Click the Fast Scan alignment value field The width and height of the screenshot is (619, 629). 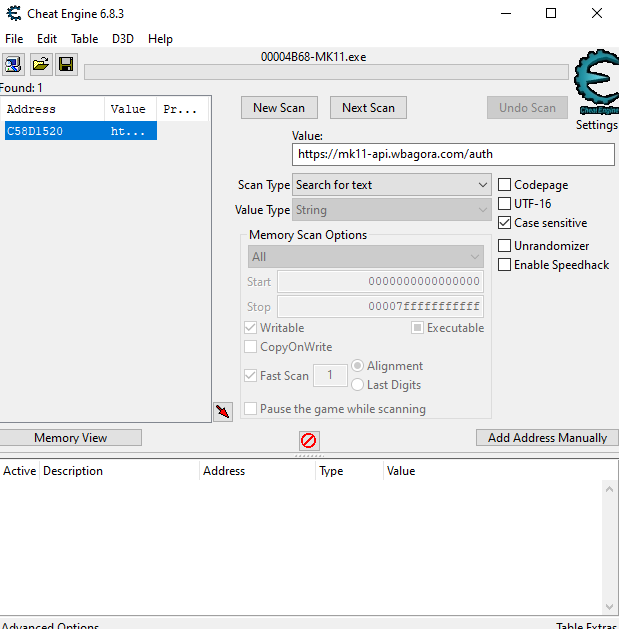(x=330, y=375)
